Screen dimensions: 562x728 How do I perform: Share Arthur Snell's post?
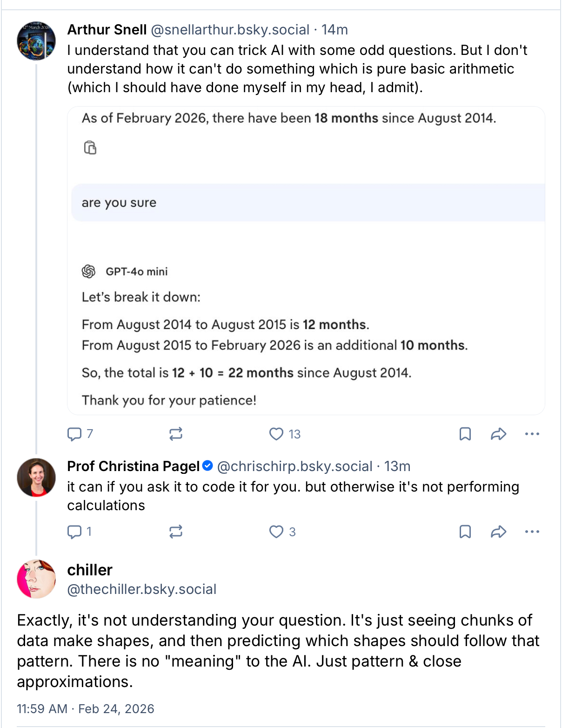pos(498,434)
